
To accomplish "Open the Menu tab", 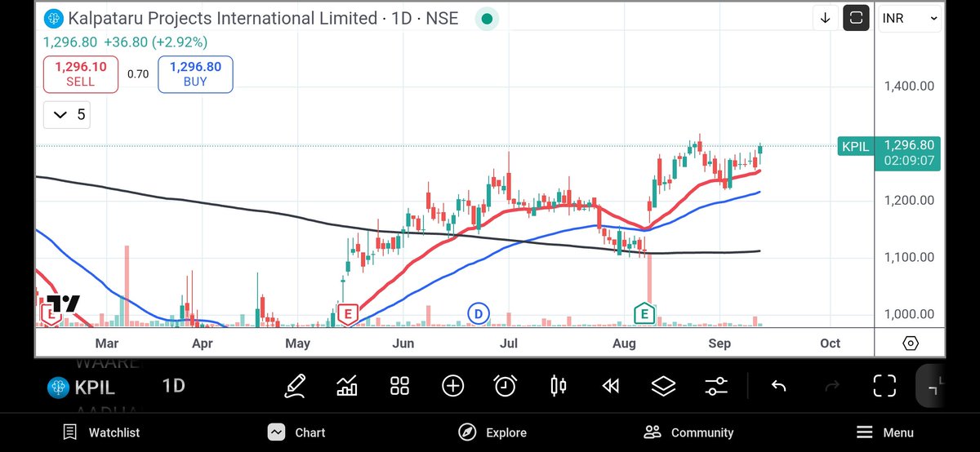I will coord(885,432).
